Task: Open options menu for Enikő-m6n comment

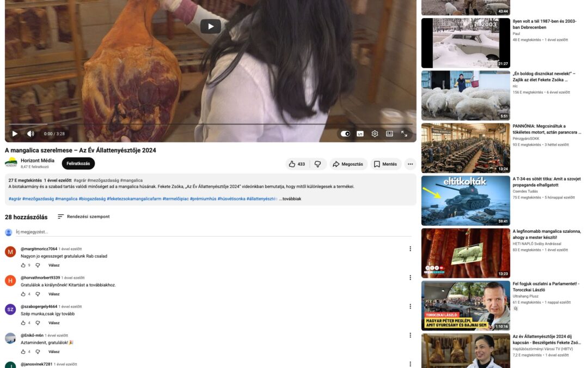Action: 411,335
